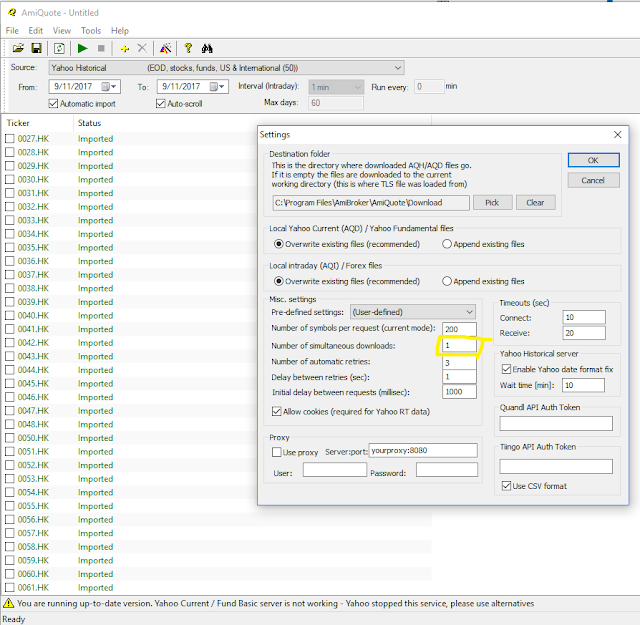The height and width of the screenshot is (625, 640).
Task: Open help with question mark icon
Action: 188,48
